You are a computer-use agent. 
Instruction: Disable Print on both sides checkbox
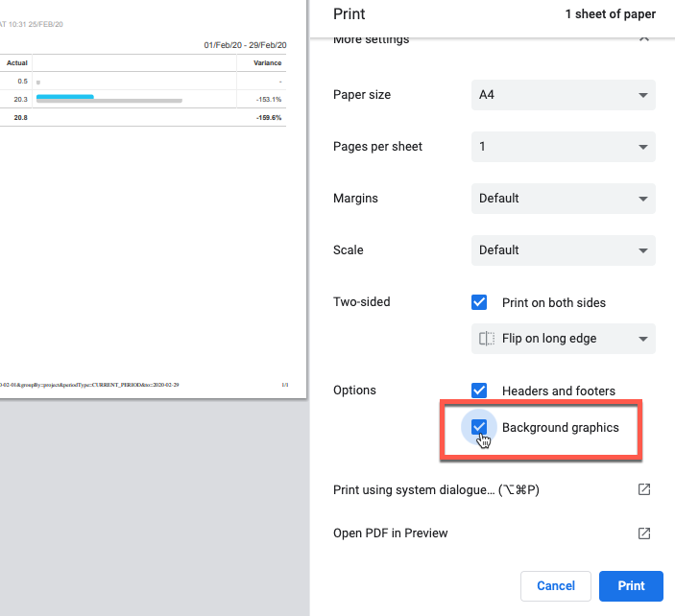tap(480, 302)
